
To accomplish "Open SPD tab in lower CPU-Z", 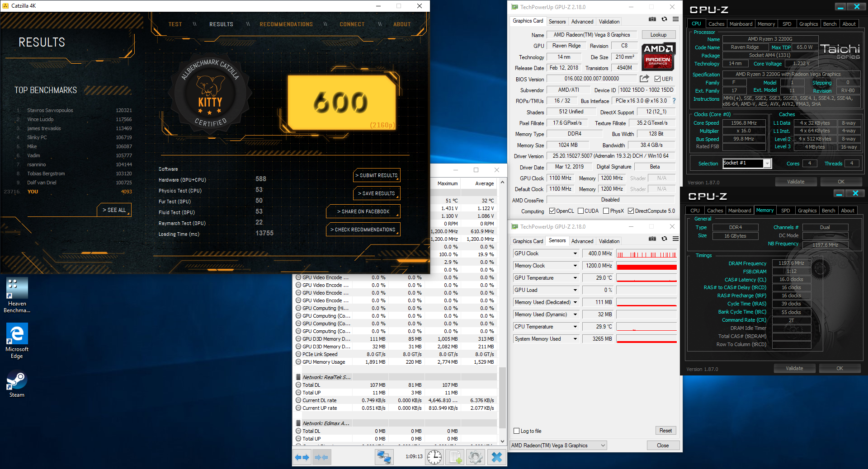I will click(786, 211).
